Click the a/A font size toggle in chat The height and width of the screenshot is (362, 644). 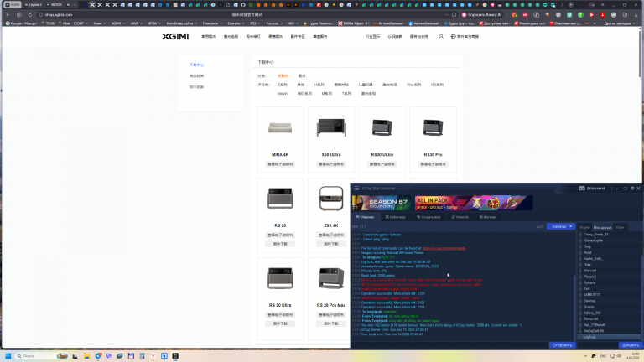pyautogui.click(x=540, y=226)
